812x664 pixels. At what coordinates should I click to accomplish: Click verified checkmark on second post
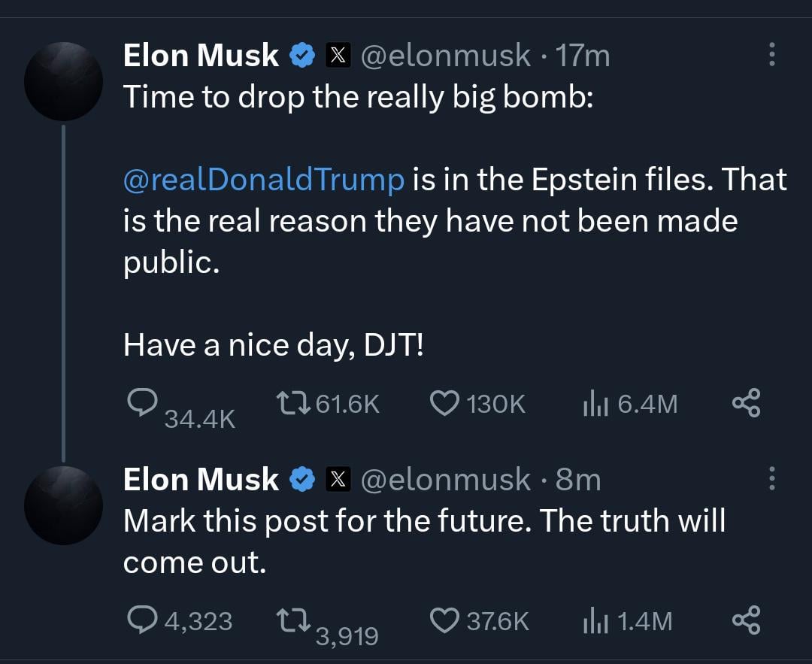pos(302,479)
